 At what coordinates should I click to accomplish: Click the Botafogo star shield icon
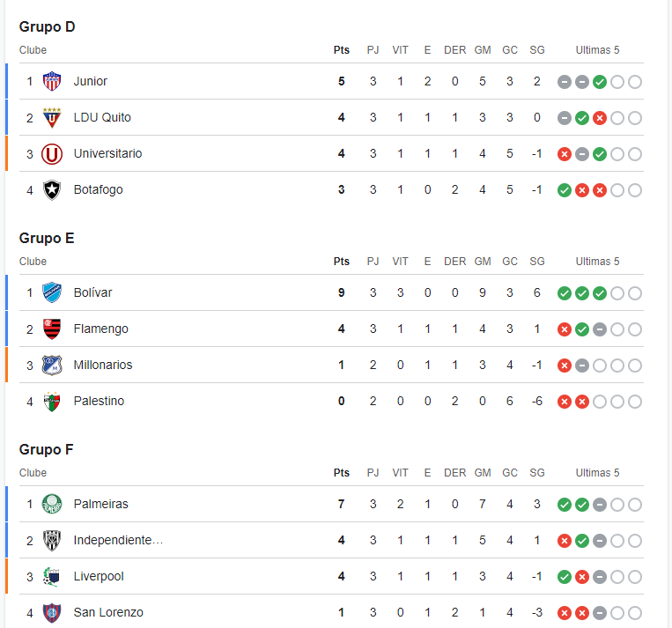click(52, 190)
